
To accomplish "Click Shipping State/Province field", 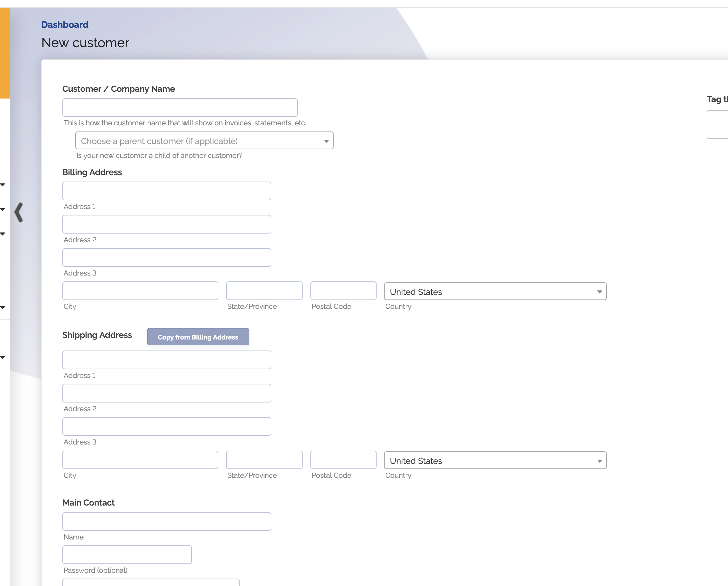I will [264, 460].
